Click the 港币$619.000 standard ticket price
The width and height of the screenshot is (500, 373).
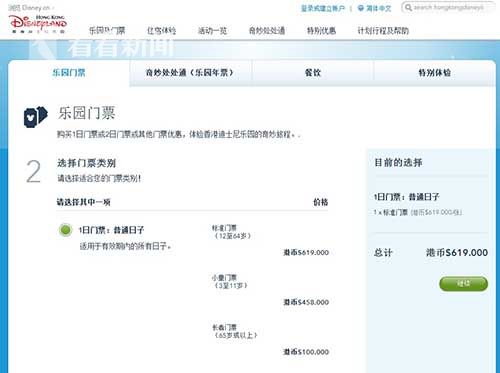(x=306, y=252)
